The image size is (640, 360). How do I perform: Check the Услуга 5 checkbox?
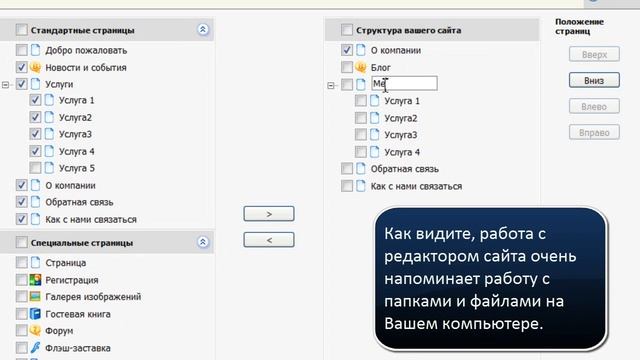35,168
